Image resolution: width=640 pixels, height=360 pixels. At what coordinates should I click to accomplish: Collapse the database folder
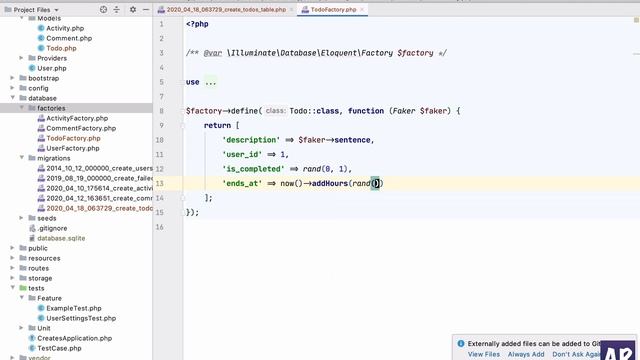point(12,98)
